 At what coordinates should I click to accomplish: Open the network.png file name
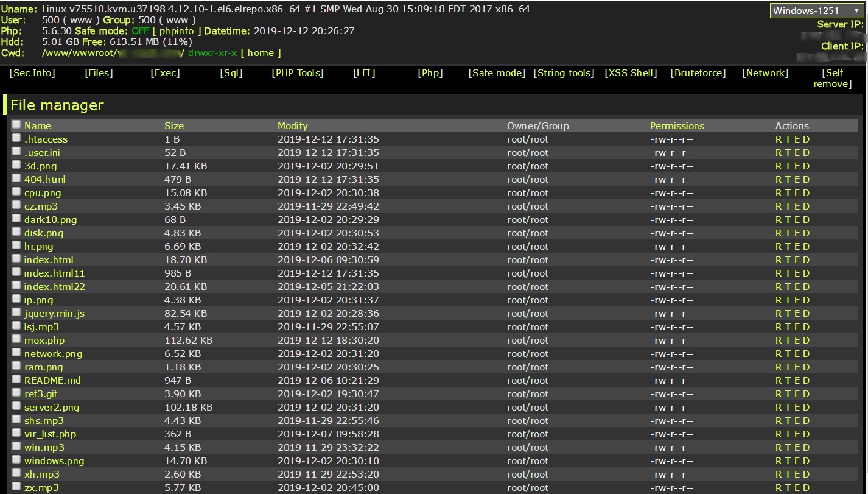pyautogui.click(x=54, y=354)
